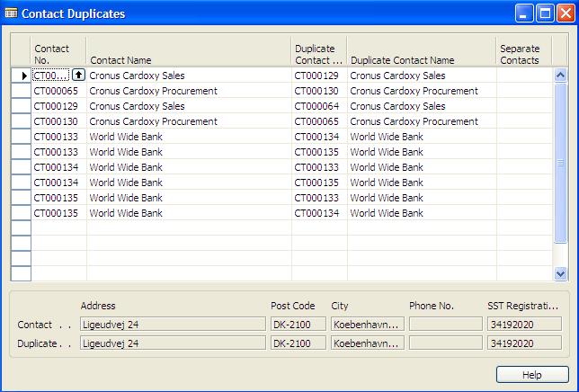Screen dimensions: 579x392
Task: Click the empty Duplicate Phone No. field
Action: click(x=446, y=343)
